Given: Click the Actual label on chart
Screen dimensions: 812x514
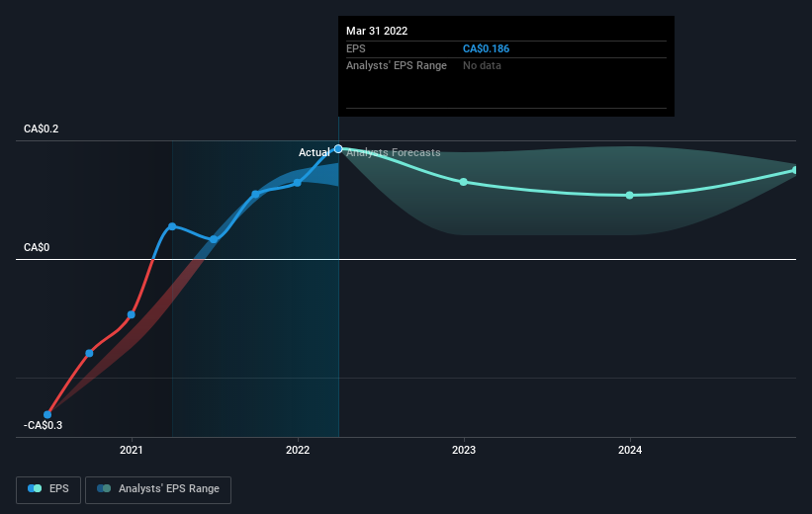Looking at the screenshot, I should click(x=314, y=152).
